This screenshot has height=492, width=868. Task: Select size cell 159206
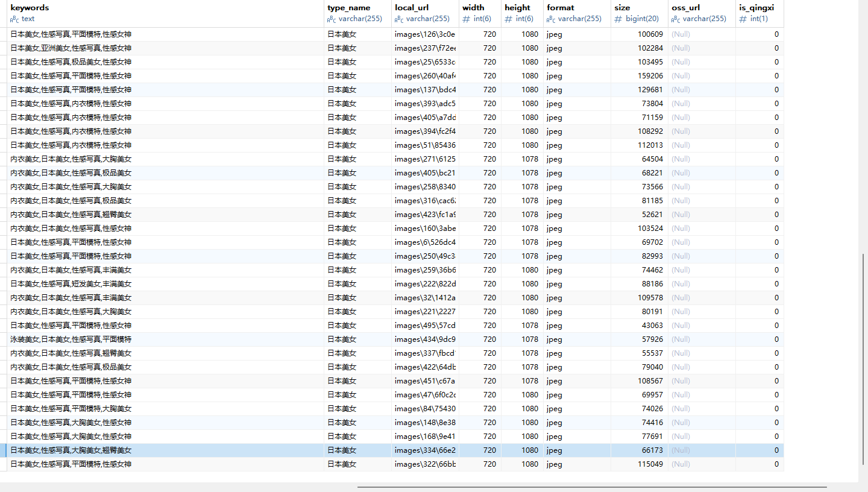click(x=640, y=76)
